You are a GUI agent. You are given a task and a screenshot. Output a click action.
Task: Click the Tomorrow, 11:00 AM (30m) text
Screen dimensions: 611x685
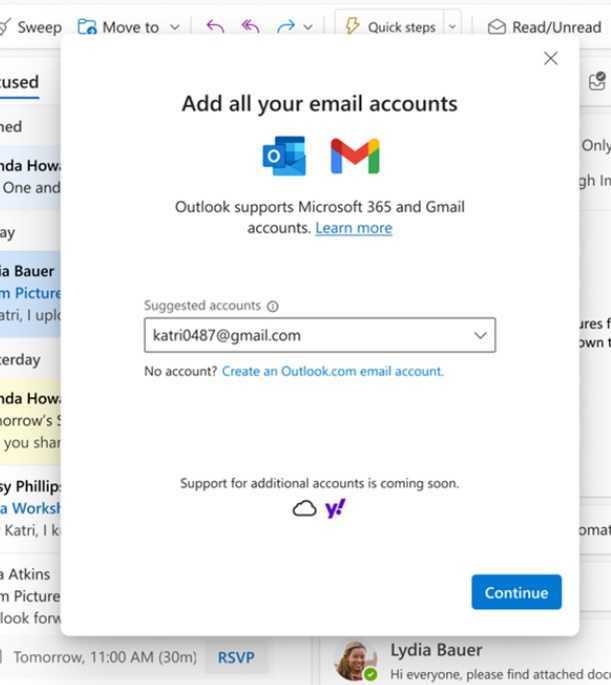coord(105,657)
